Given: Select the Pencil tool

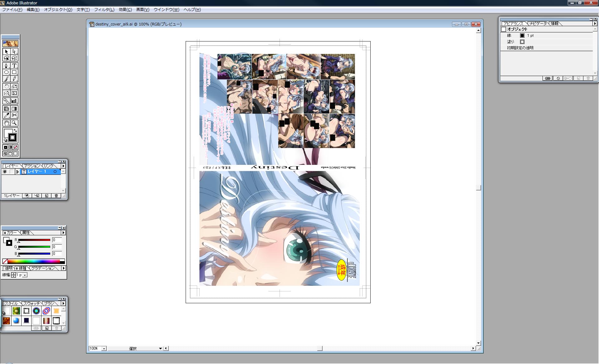Looking at the screenshot, I should (x=14, y=79).
